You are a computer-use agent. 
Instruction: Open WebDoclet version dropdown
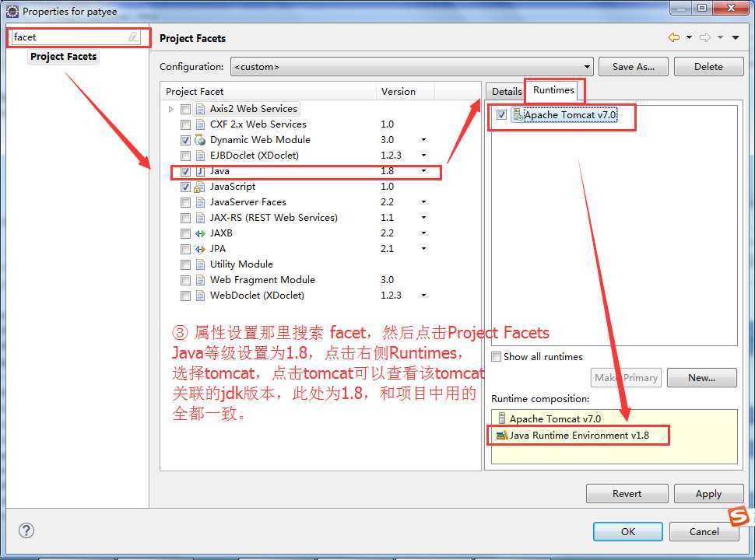click(423, 295)
